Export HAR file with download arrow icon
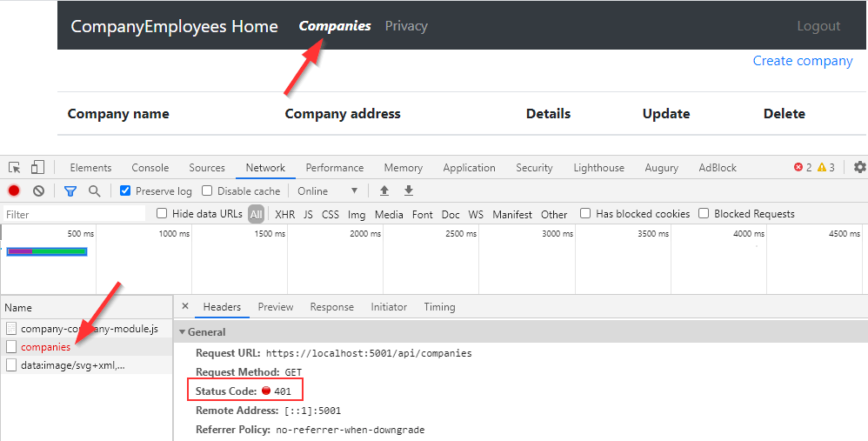Image resolution: width=868 pixels, height=441 pixels. [x=409, y=190]
